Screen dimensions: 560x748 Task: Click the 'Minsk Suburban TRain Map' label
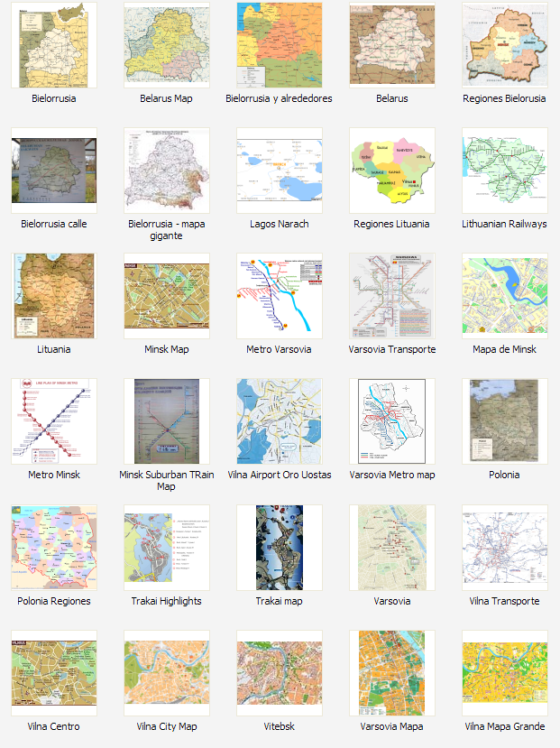pos(166,480)
